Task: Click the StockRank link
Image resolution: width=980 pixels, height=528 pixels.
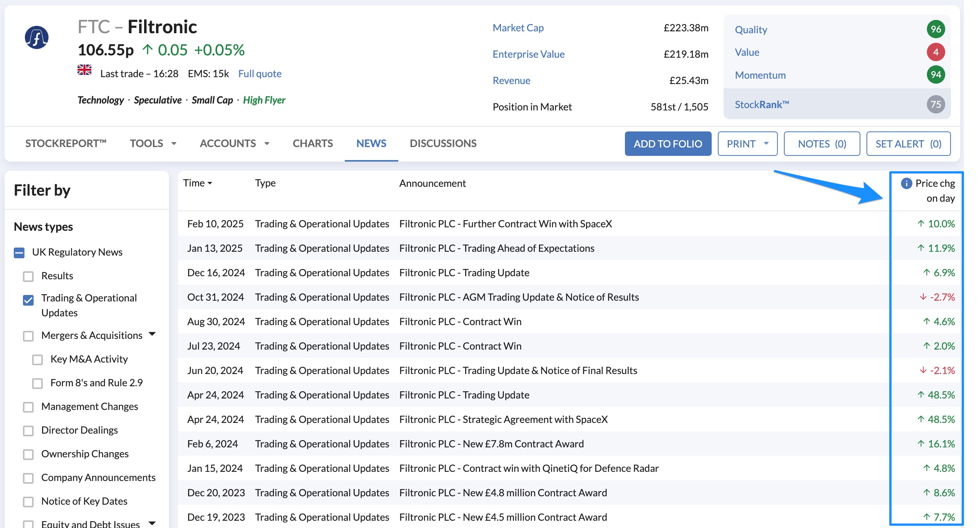Action: click(762, 105)
